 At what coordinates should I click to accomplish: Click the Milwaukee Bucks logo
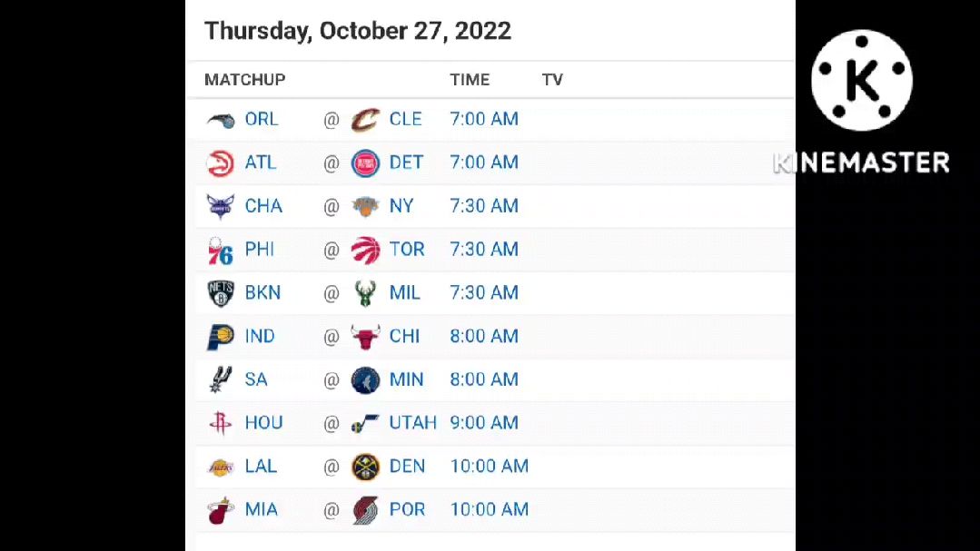tap(365, 293)
